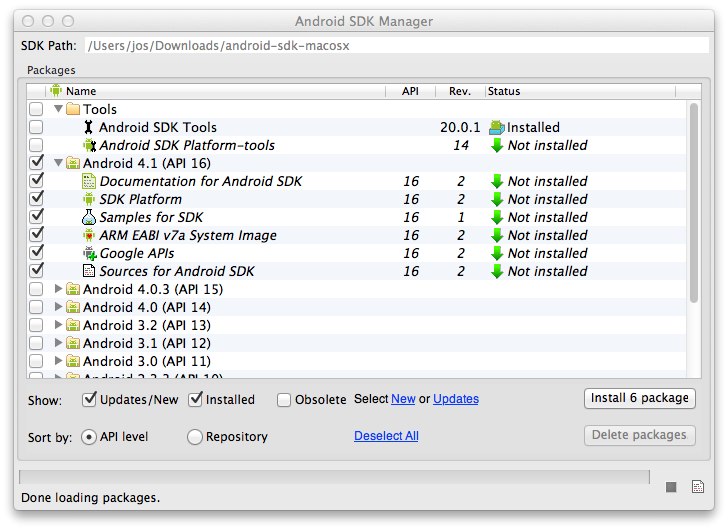The image size is (728, 530).
Task: Click the Android 4.0 (API 14) folder icon
Action: click(73, 307)
